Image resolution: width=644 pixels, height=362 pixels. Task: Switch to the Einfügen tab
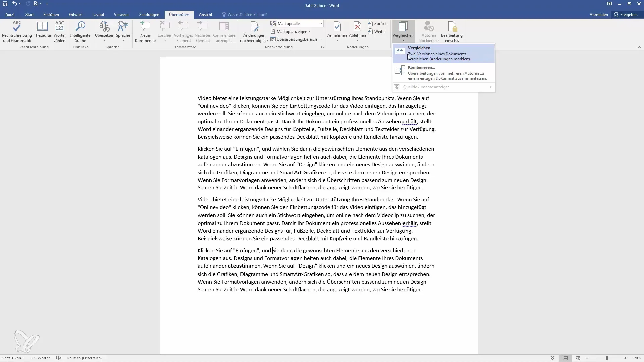(x=51, y=15)
